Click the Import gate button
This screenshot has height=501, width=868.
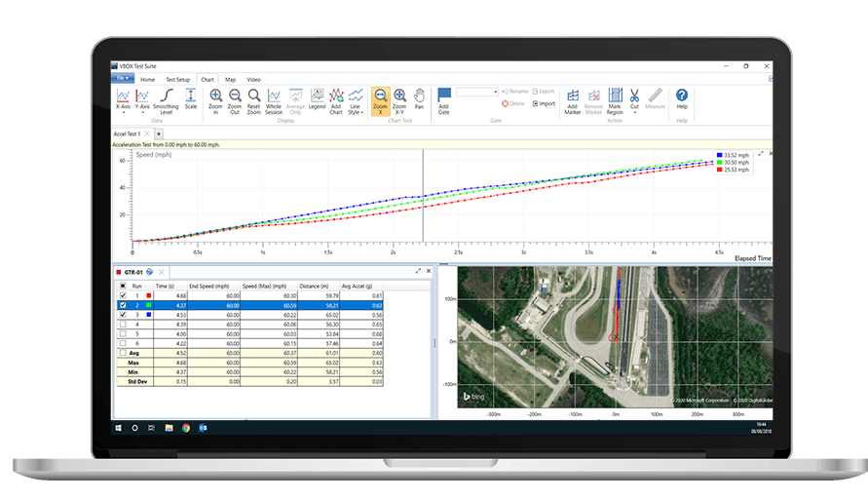pyautogui.click(x=544, y=103)
